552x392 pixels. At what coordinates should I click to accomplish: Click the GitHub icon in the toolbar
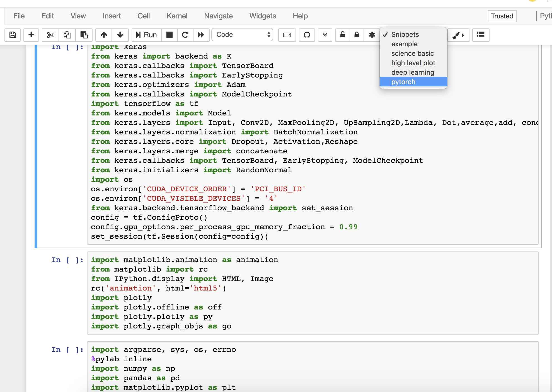click(x=307, y=35)
